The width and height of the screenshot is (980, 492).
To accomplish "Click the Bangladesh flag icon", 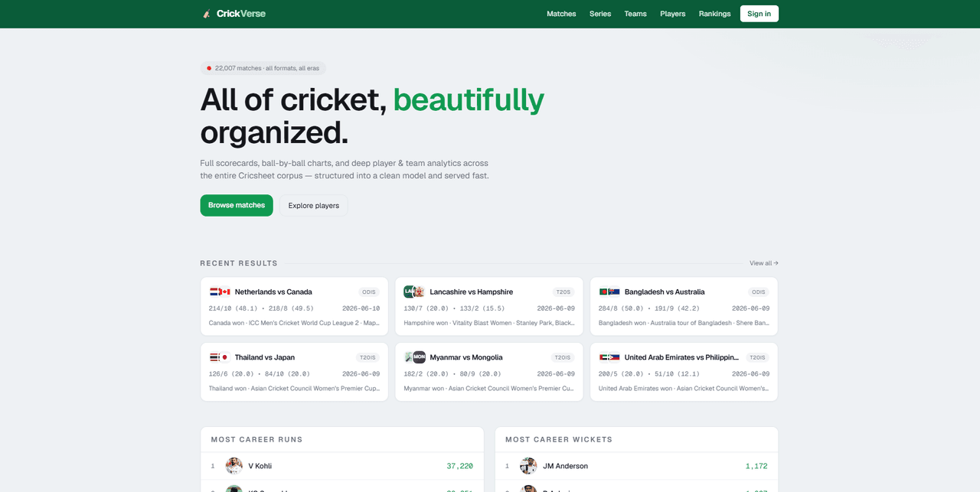I will click(x=604, y=292).
